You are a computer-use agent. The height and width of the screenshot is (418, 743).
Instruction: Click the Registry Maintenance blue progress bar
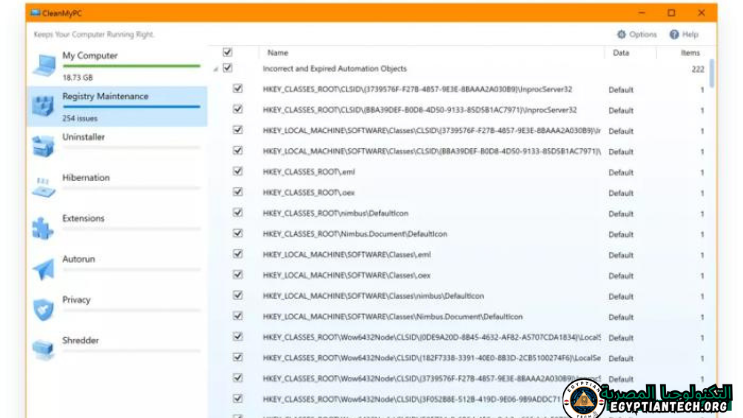(131, 107)
